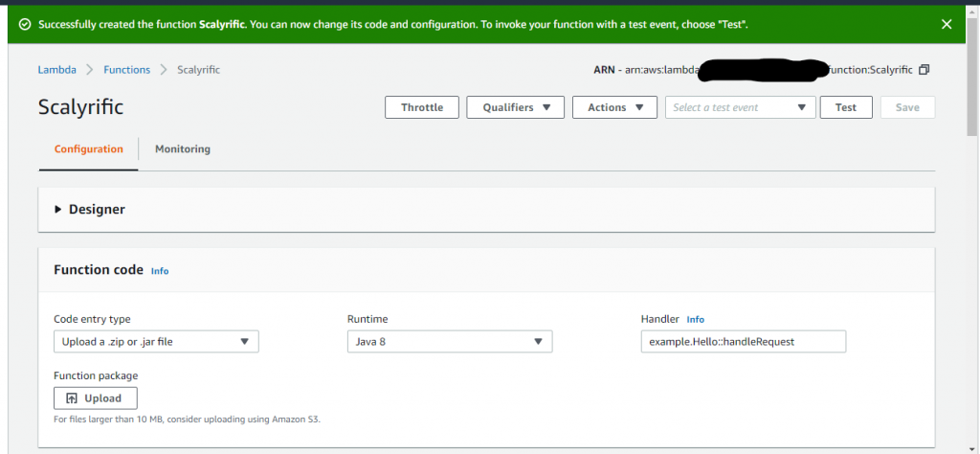Dismiss the green success banner
980x454 pixels.
947,24
